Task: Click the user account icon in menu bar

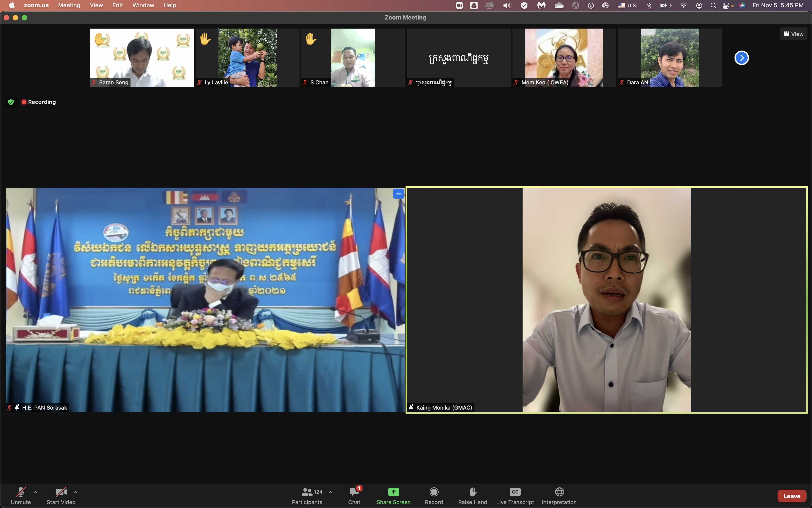Action: (x=699, y=5)
